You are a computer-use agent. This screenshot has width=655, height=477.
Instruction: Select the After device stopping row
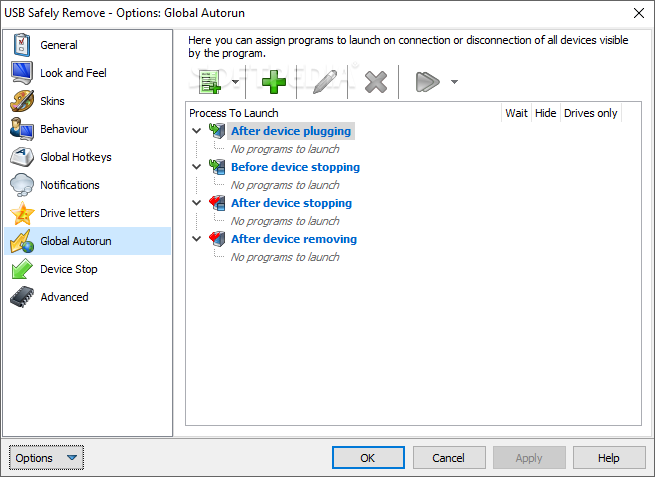pyautogui.click(x=292, y=203)
